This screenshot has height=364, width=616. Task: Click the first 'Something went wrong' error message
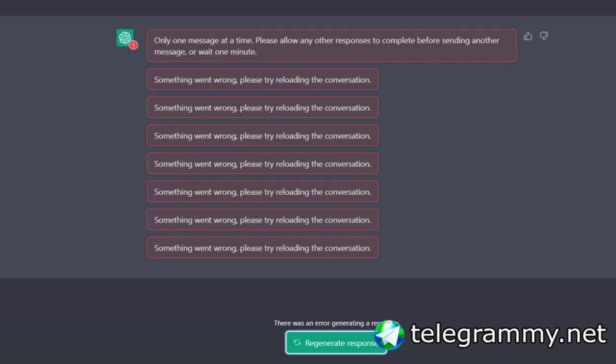click(x=263, y=79)
